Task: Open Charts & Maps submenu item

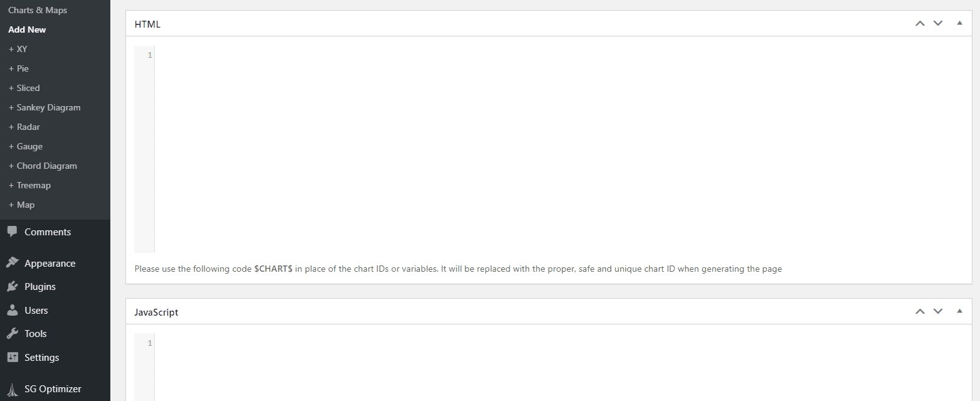Action: (38, 10)
